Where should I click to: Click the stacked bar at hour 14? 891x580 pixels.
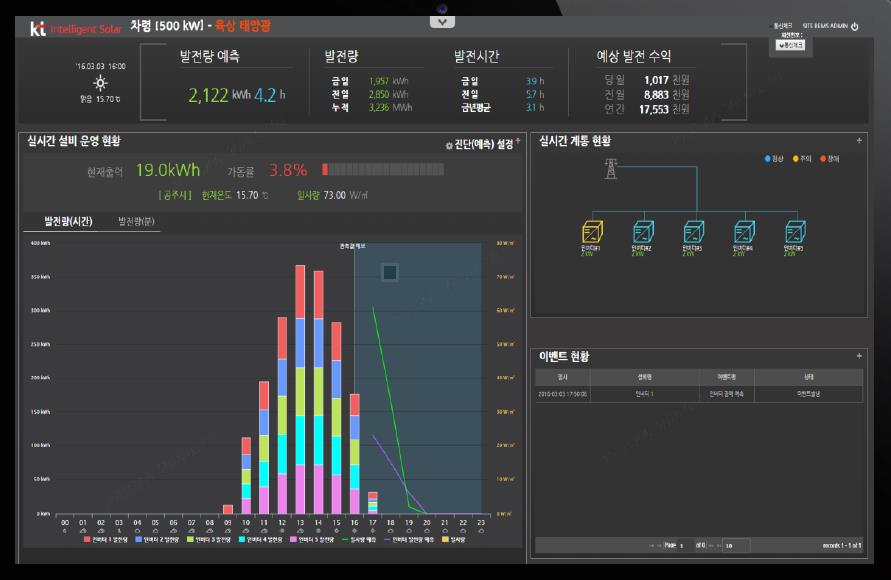[318, 392]
